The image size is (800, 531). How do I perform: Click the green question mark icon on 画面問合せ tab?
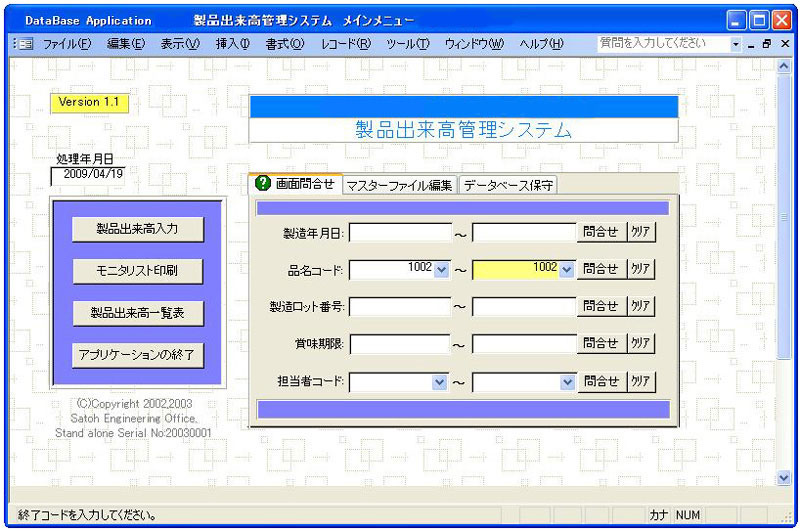tap(262, 183)
